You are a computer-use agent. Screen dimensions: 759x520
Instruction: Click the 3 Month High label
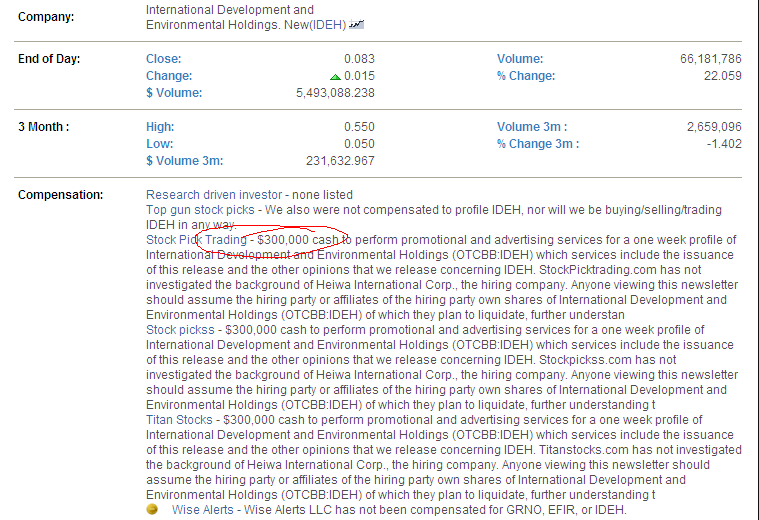coord(160,128)
